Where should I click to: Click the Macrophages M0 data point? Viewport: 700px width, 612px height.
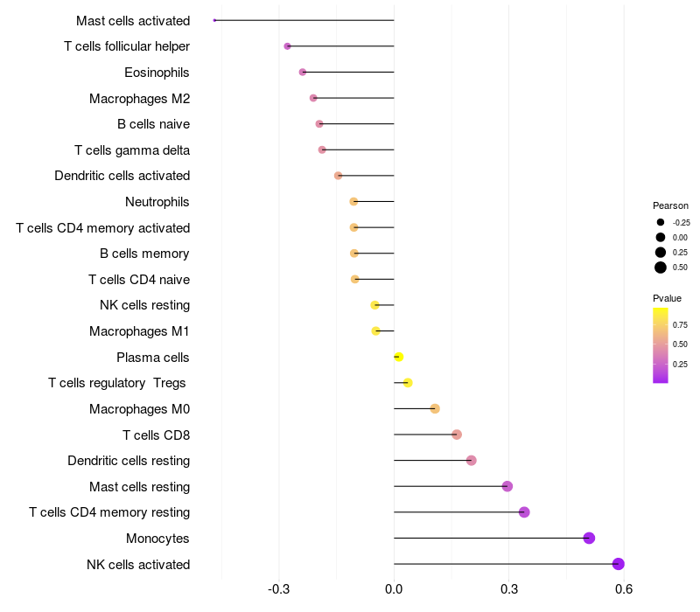click(x=435, y=408)
